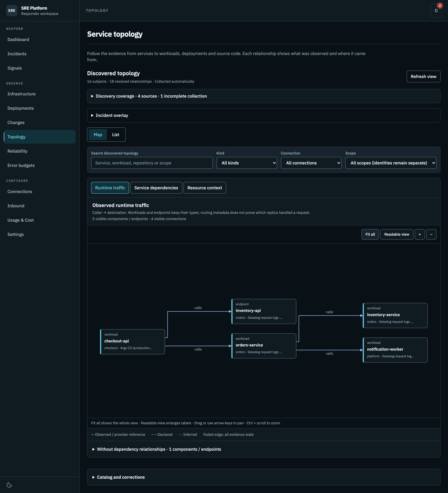448x493 pixels.
Task: Open Error budgets page
Action: pos(40,165)
